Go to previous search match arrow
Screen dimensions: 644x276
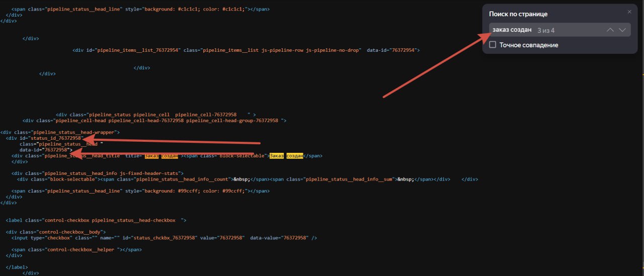coord(610,30)
